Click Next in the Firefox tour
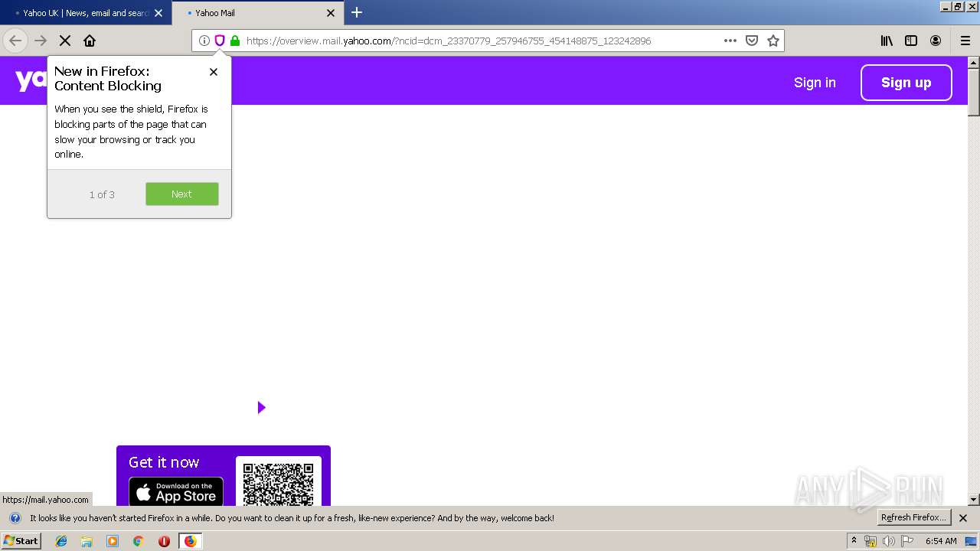980x551 pixels. 182,194
